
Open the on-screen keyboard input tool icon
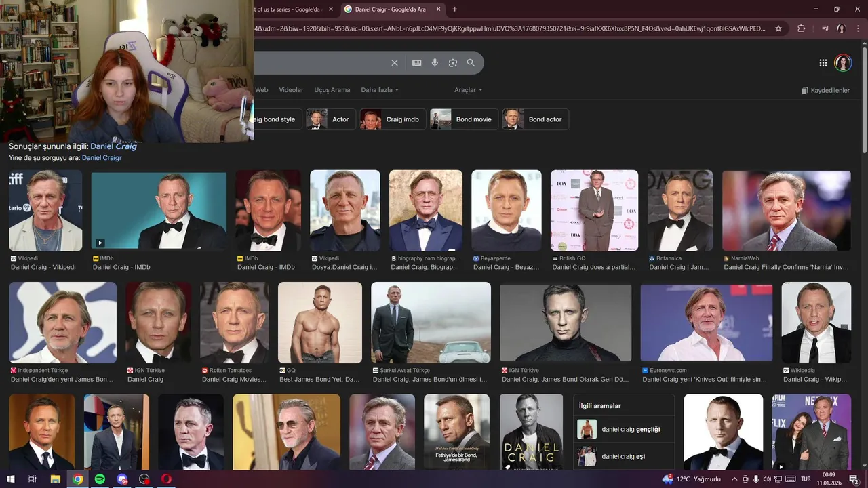[x=417, y=63]
